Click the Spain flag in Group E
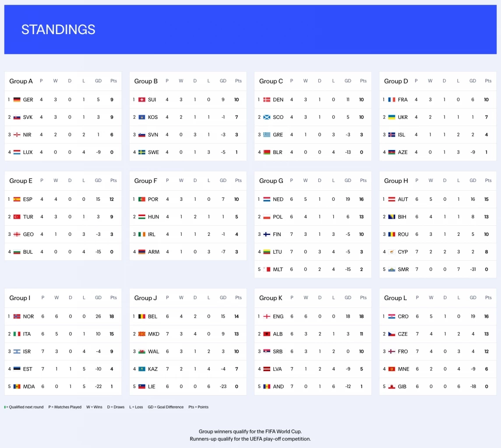501x448 pixels. (x=17, y=199)
